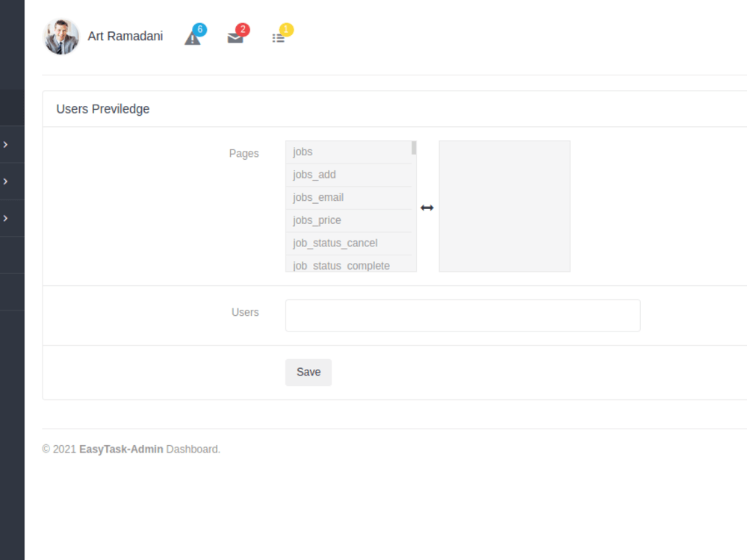Click the empty selected-pages box on right
The image size is (747, 560).
point(504,206)
